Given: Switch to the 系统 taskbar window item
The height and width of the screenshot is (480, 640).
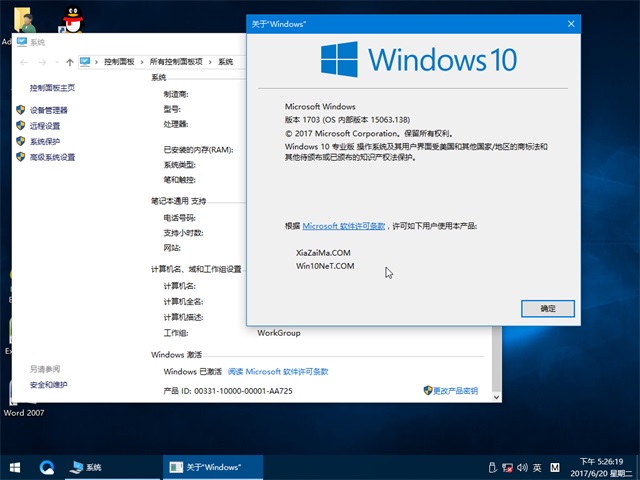Looking at the screenshot, I should (92, 467).
